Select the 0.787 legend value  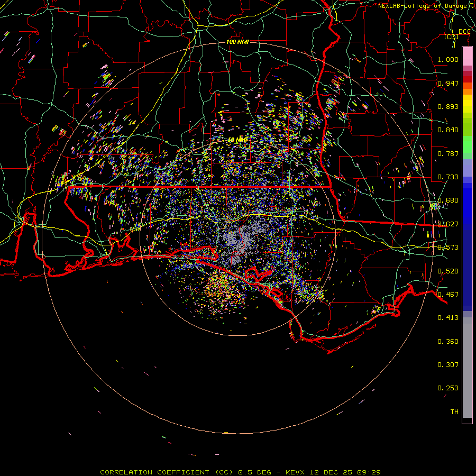pos(448,153)
